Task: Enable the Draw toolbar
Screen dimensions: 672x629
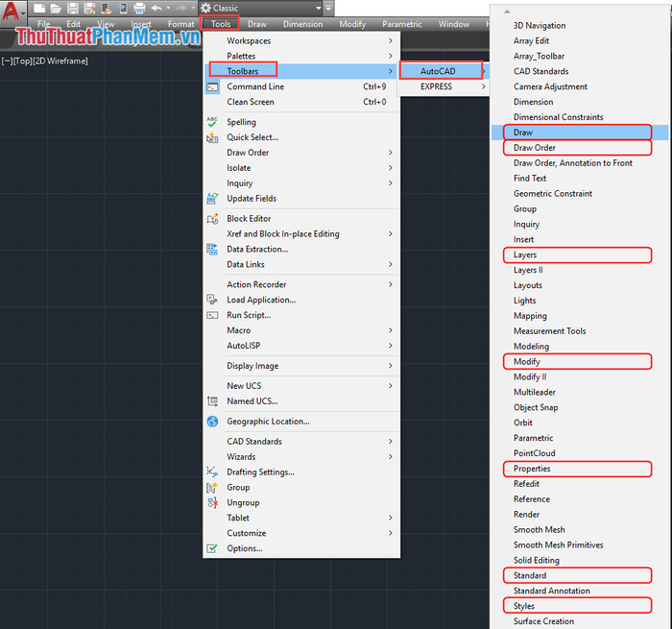Action: [x=580, y=133]
